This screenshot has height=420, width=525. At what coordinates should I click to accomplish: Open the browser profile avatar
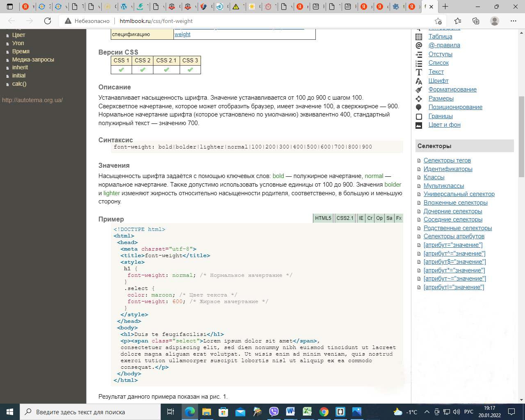click(x=495, y=21)
